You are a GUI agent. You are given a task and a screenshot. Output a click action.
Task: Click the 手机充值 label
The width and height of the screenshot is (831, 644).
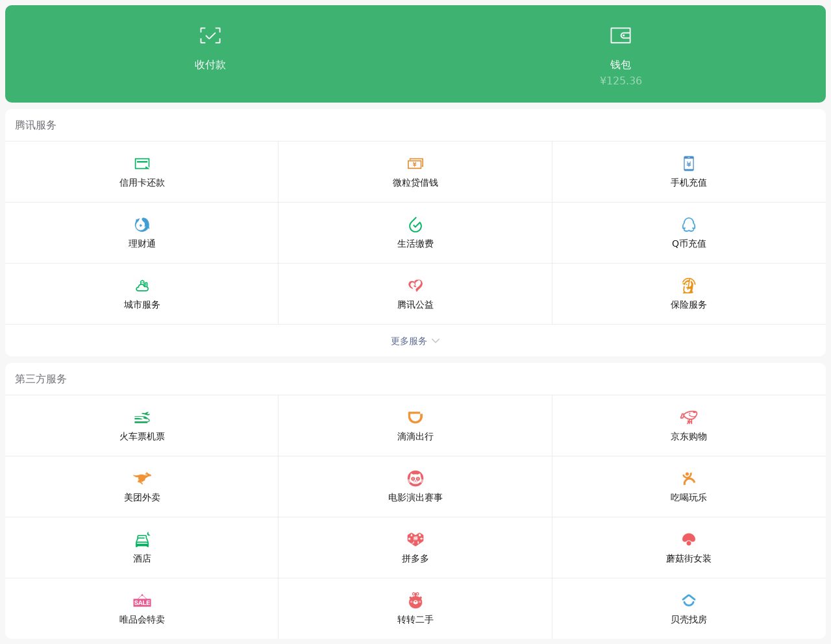tap(689, 183)
